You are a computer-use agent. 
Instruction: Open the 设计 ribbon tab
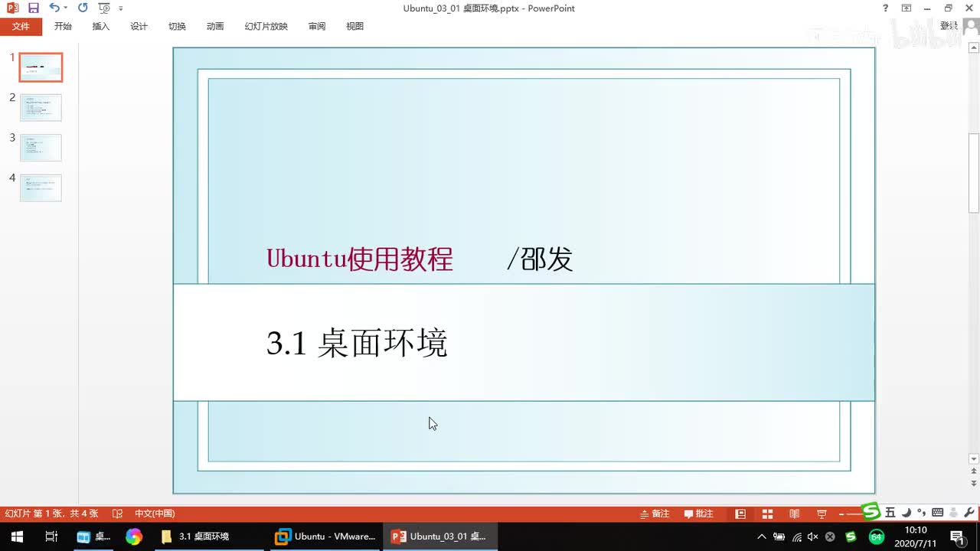(139, 26)
